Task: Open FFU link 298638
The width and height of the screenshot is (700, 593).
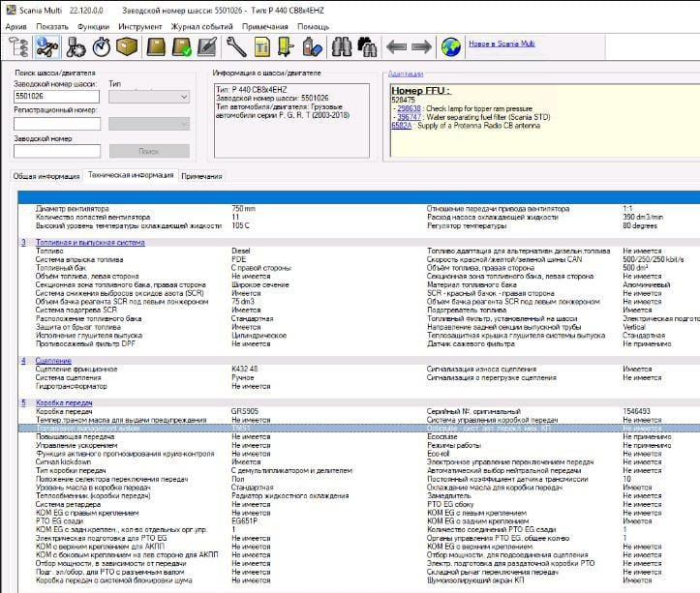Action: pyautogui.click(x=408, y=108)
